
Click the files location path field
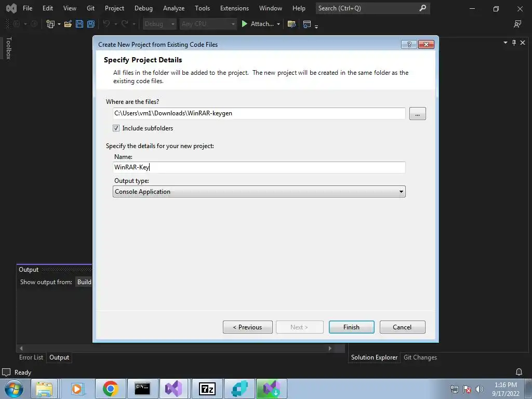click(259, 113)
